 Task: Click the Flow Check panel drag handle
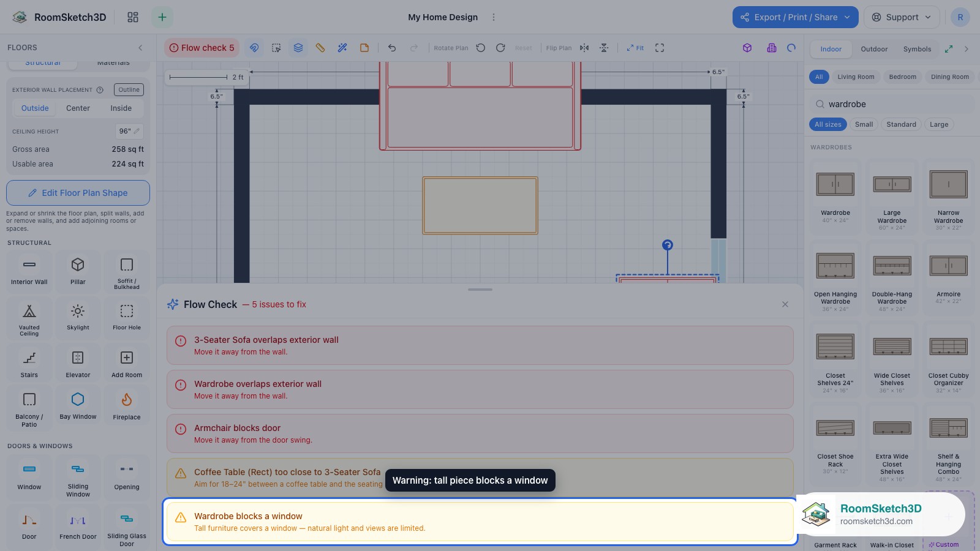click(480, 290)
